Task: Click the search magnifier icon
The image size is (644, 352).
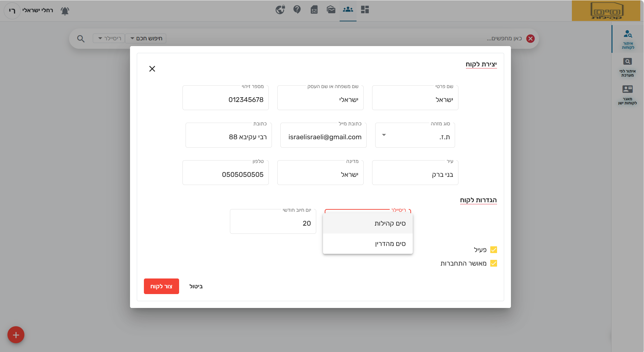Action: click(x=81, y=39)
